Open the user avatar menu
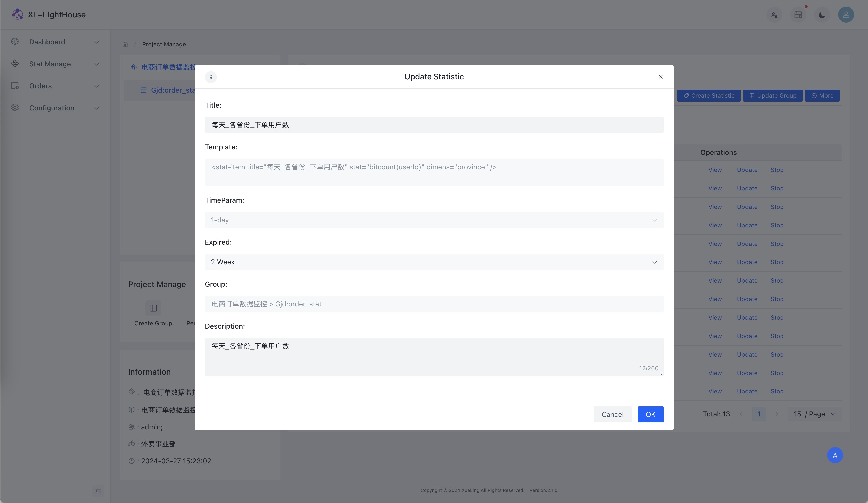 point(846,15)
